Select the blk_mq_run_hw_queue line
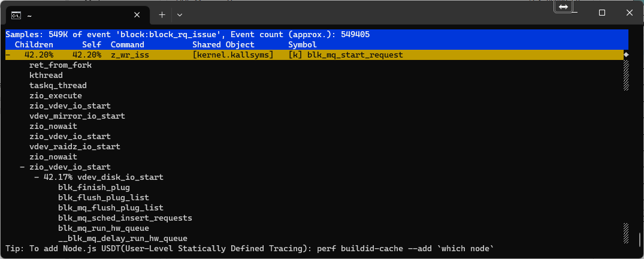The height and width of the screenshot is (259, 644). click(x=103, y=228)
